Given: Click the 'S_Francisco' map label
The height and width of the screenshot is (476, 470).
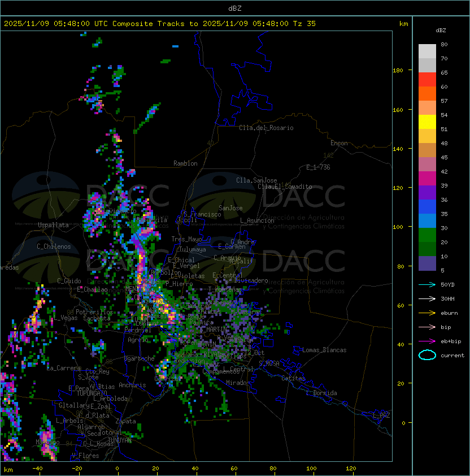Looking at the screenshot, I should coord(202,214).
